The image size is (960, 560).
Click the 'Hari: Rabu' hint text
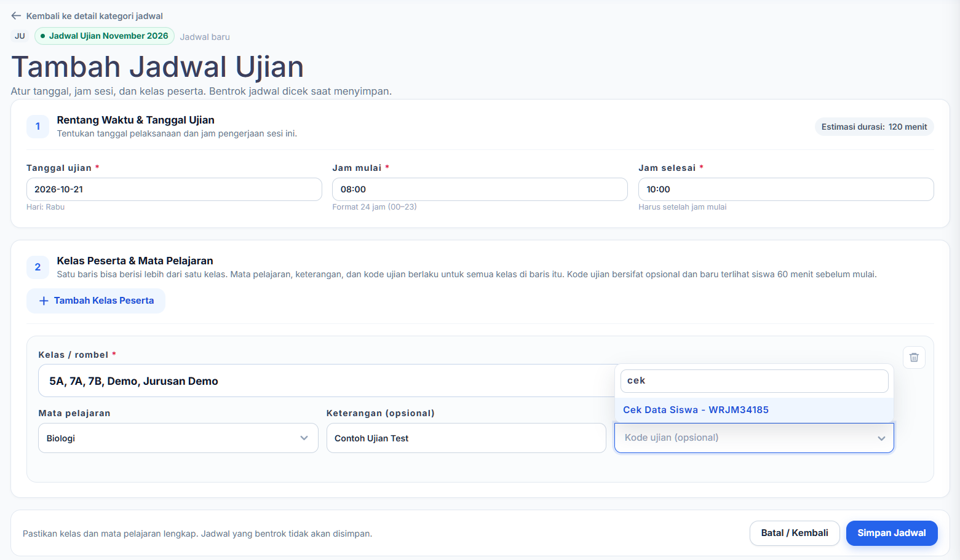tap(46, 207)
